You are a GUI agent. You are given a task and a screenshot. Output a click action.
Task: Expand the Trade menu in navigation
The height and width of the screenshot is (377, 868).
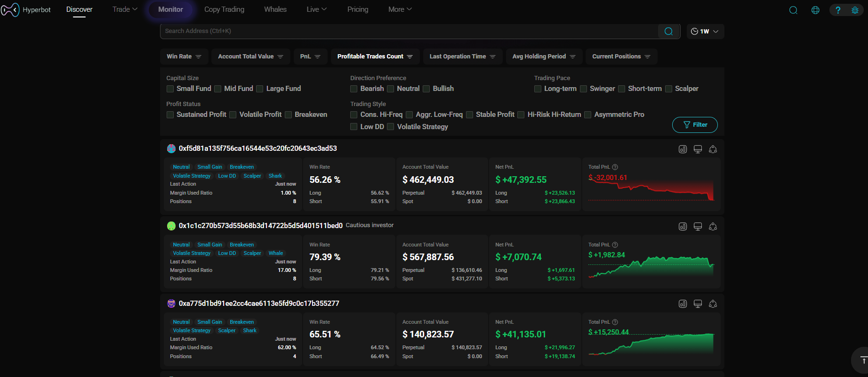pos(125,9)
